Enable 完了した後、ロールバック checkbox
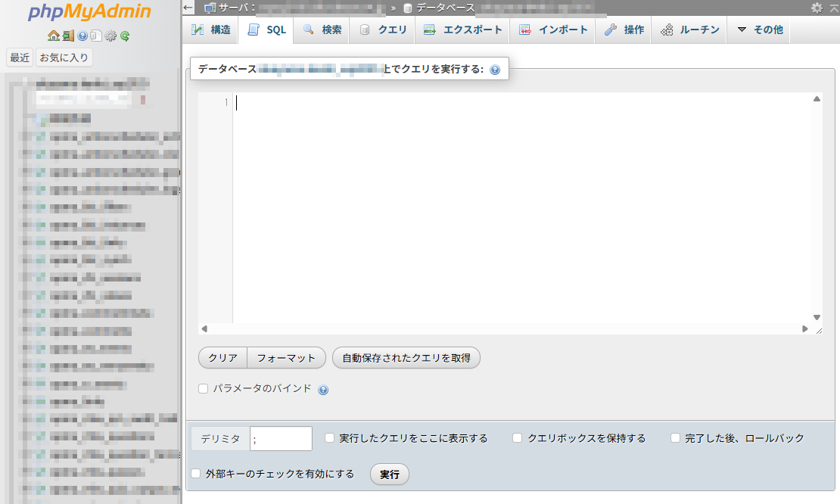This screenshot has width=840, height=504. click(676, 438)
